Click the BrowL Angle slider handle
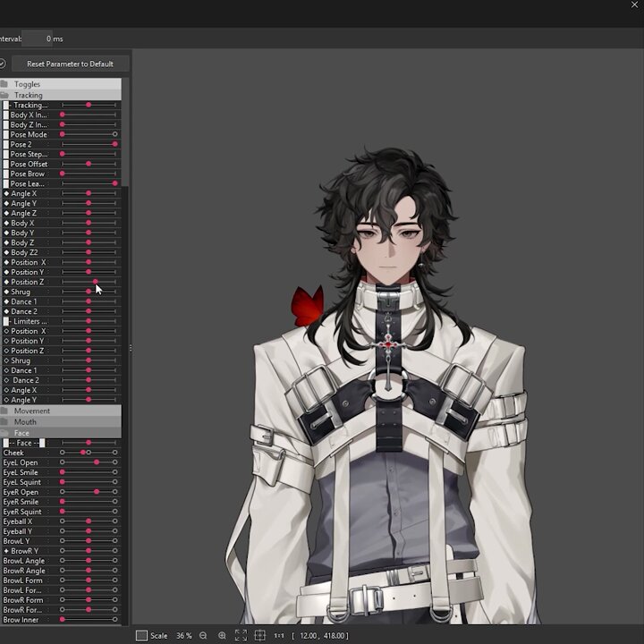644x644 pixels. 89,560
